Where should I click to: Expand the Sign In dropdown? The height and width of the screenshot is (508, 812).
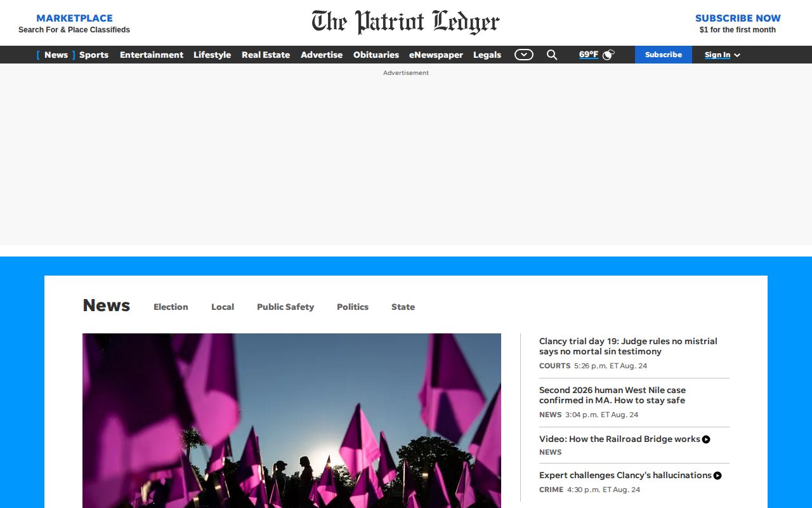click(x=723, y=55)
